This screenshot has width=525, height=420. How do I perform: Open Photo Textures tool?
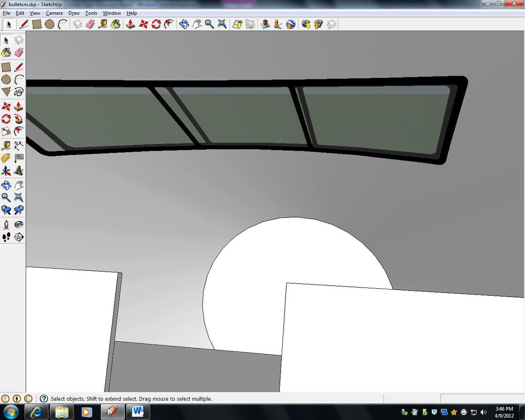[278, 24]
